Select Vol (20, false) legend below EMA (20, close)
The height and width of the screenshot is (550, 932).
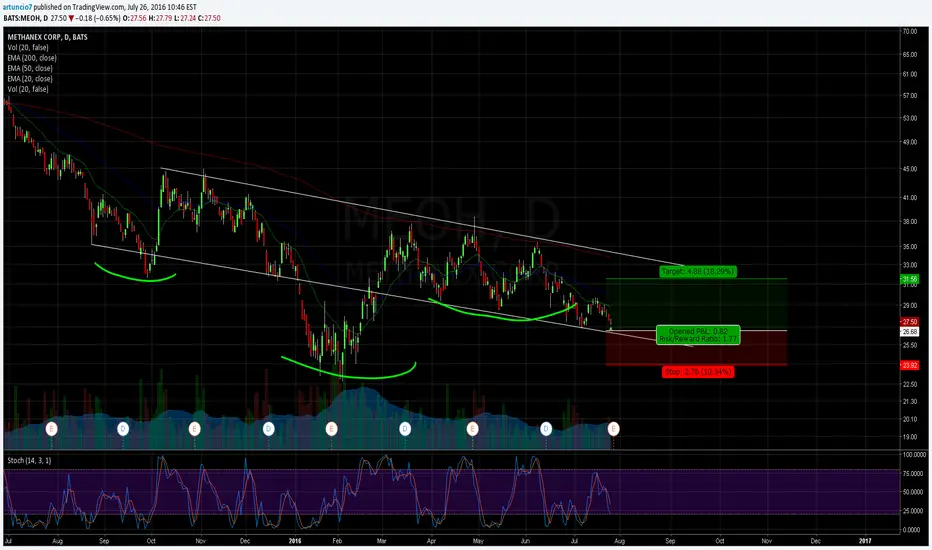[28, 89]
